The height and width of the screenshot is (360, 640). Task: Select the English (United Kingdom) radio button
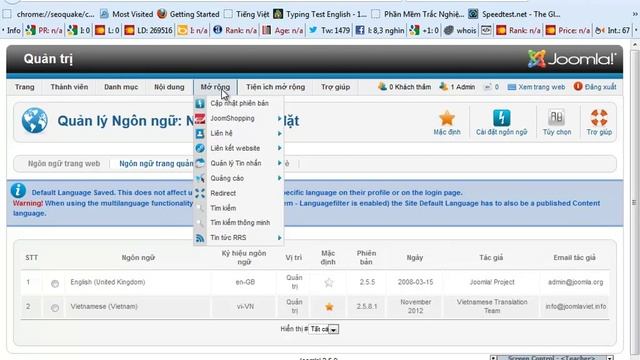coord(55,283)
